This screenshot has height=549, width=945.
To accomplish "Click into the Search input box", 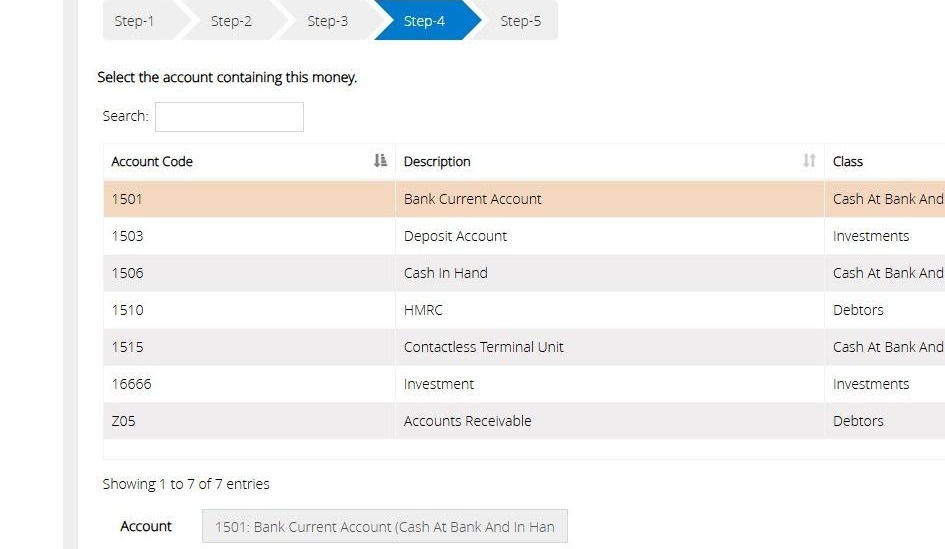I will coord(229,117).
